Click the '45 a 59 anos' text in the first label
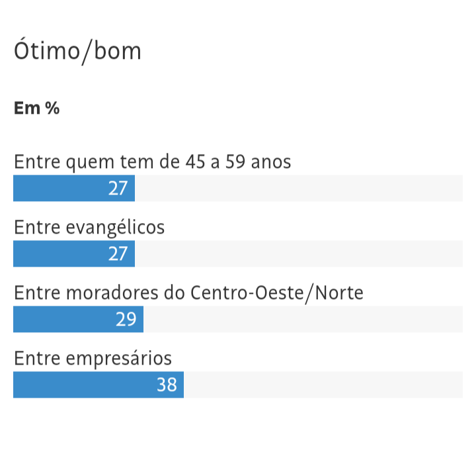476x456 pixels. click(x=239, y=161)
